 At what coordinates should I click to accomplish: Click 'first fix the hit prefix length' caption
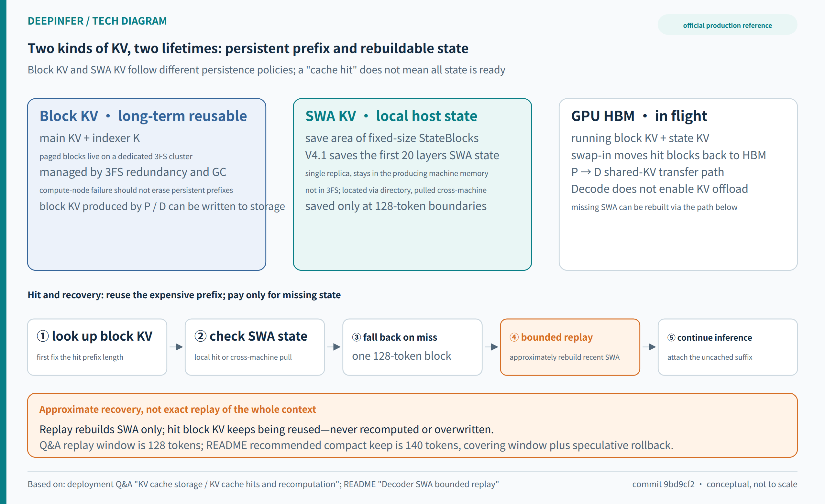[80, 357]
